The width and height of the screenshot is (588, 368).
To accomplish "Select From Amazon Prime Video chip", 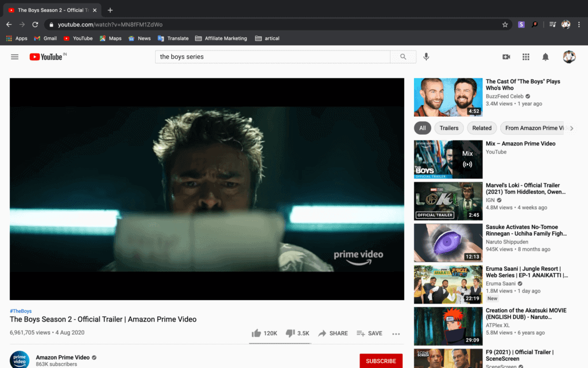I will pos(533,128).
